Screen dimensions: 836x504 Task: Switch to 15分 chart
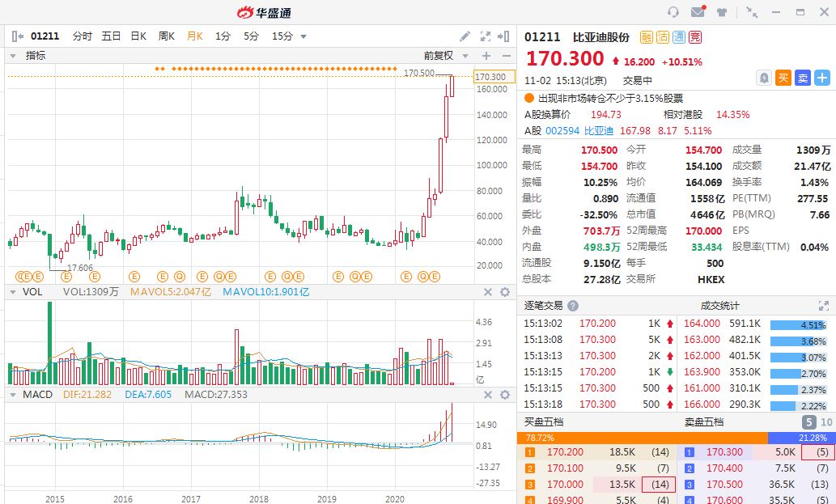[282, 36]
